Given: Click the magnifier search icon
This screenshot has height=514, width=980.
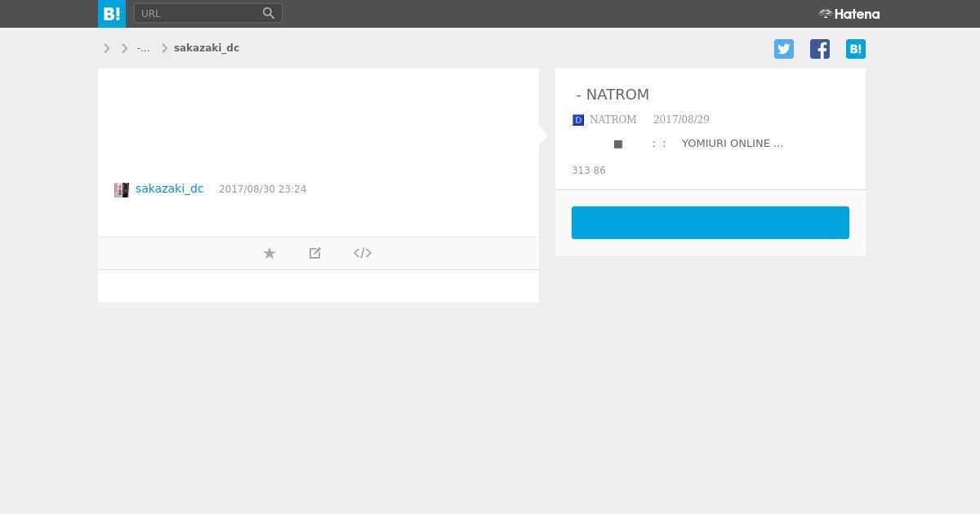Looking at the screenshot, I should click(x=269, y=13).
